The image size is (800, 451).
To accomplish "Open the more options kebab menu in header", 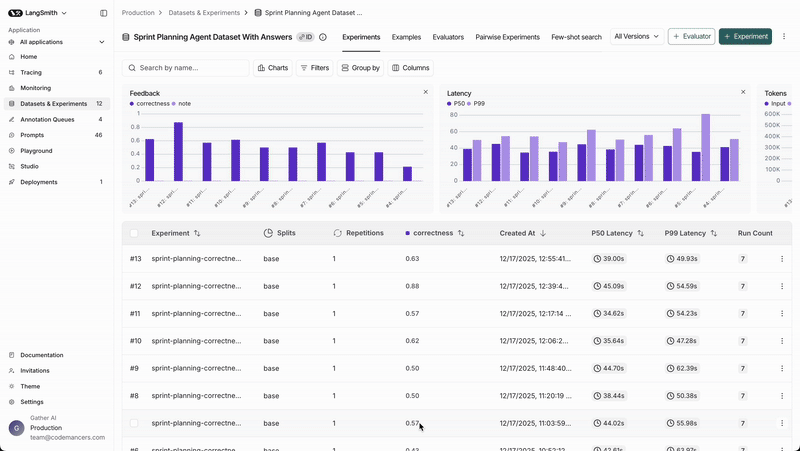I will (x=784, y=37).
